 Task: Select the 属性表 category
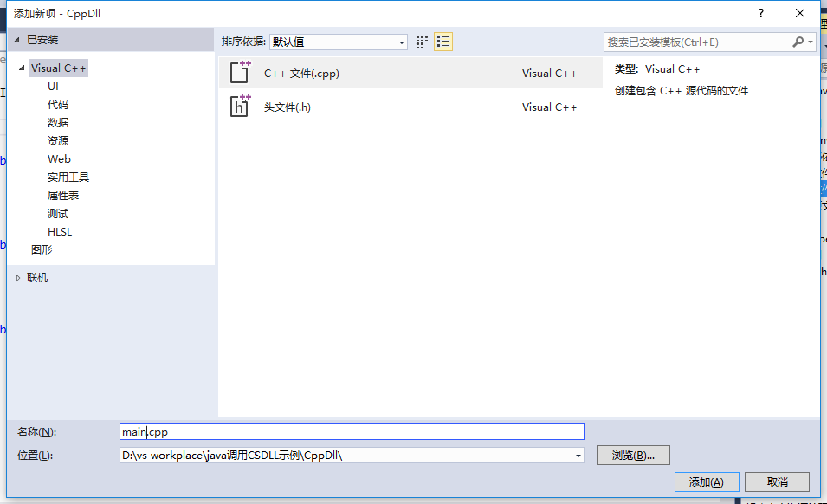coord(62,196)
